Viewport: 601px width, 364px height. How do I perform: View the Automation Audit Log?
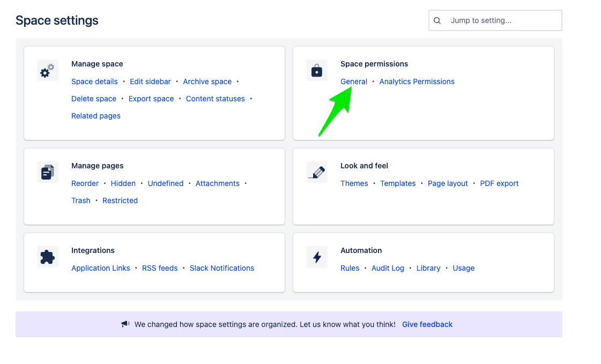(388, 268)
